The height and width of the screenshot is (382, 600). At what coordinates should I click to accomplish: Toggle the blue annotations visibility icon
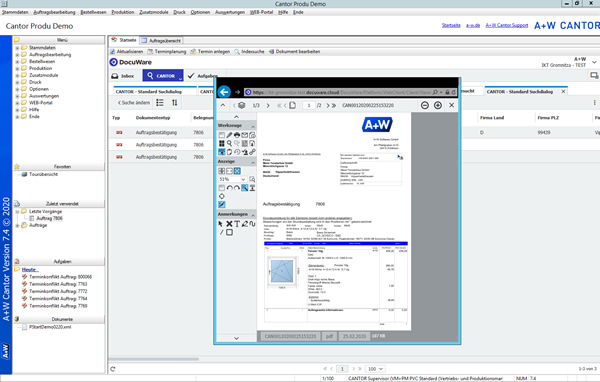[x=222, y=204]
